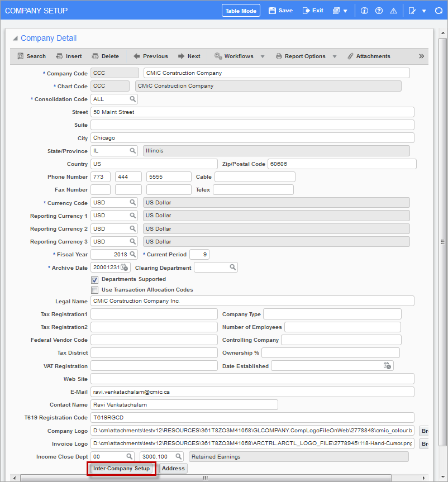
Task: Open calendar picker for Date Established
Action: coord(387,365)
